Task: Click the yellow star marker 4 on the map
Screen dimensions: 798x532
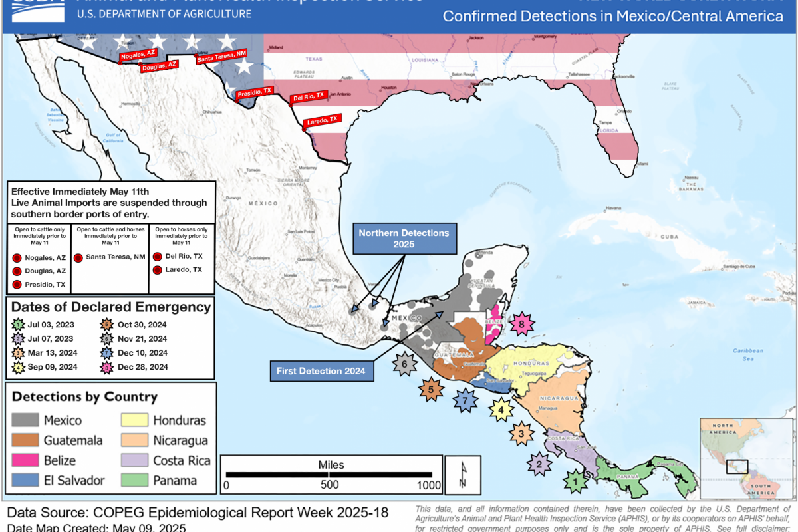Action: [x=501, y=410]
